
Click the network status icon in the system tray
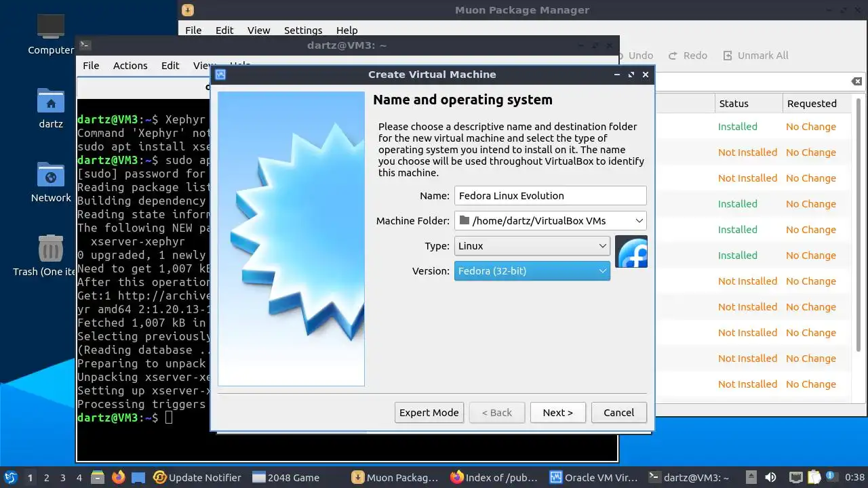click(x=796, y=477)
